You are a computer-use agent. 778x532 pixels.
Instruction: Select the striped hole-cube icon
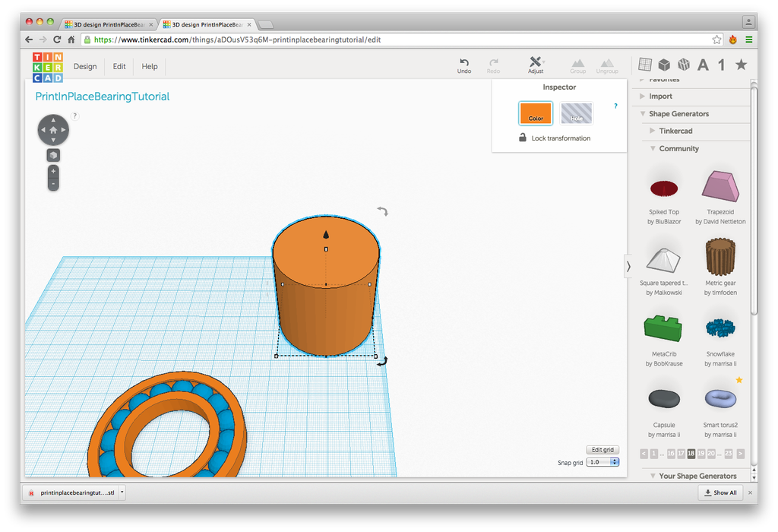point(684,65)
